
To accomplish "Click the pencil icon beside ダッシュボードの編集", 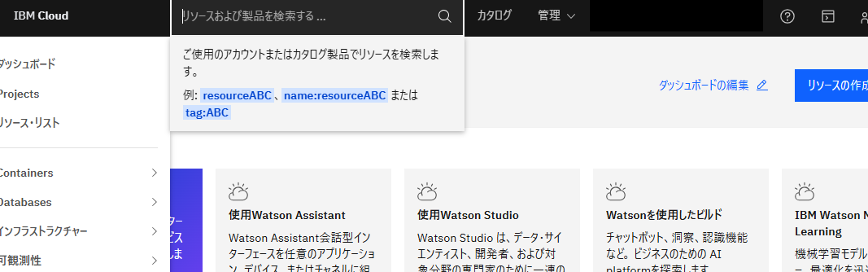I will tap(762, 85).
